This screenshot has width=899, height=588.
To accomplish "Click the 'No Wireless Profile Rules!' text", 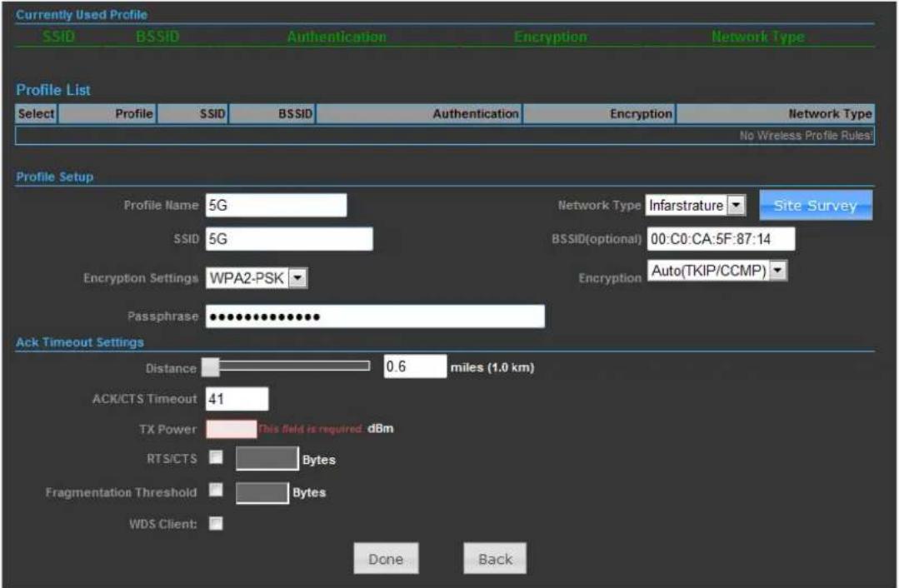I will 806,136.
